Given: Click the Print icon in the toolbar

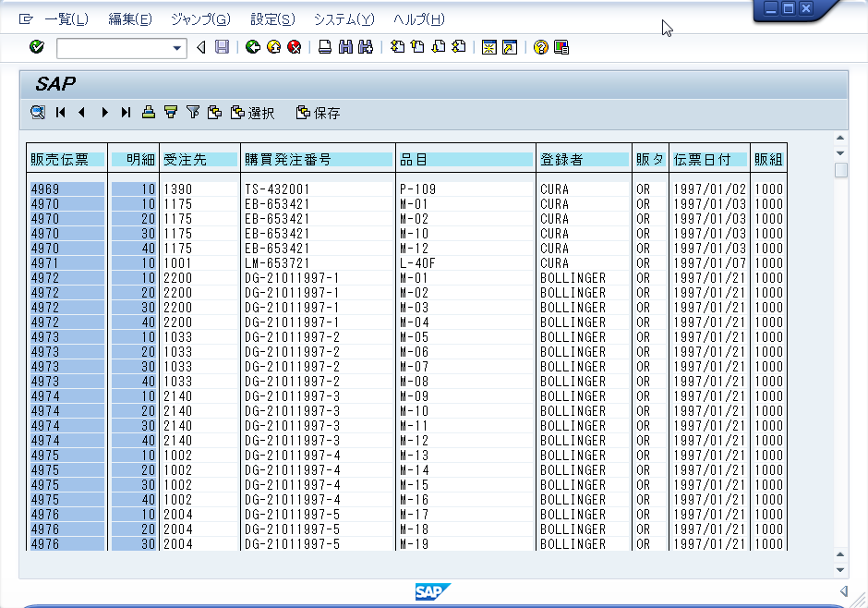Looking at the screenshot, I should pos(325,47).
